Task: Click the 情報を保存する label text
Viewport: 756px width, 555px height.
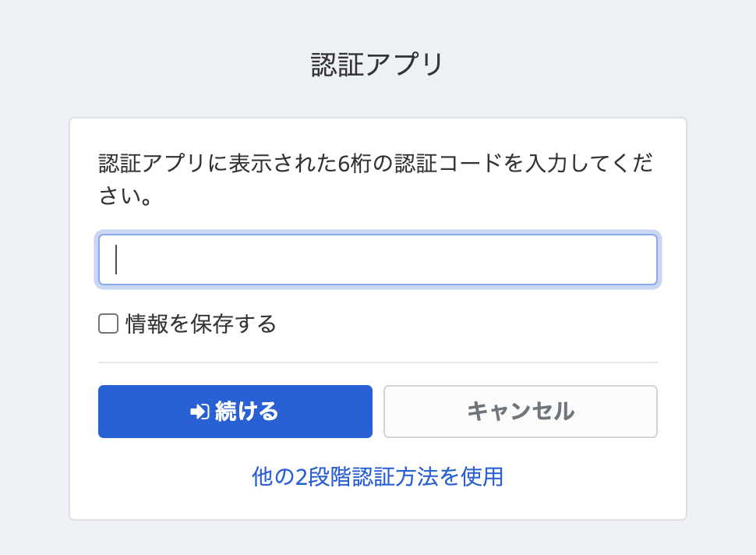Action: tap(201, 323)
